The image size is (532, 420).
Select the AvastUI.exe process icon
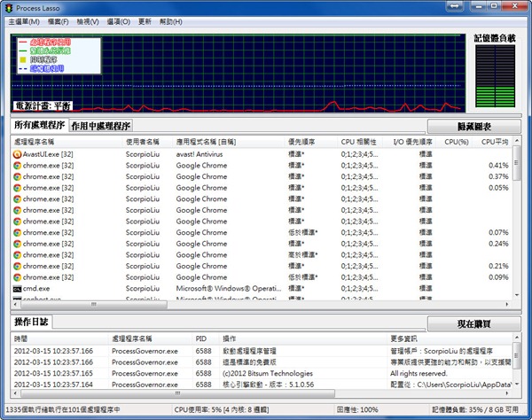18,153
